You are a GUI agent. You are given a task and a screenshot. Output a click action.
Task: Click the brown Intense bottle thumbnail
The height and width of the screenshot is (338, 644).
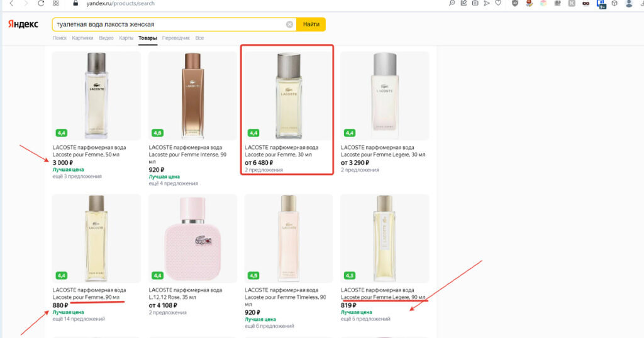tap(192, 94)
